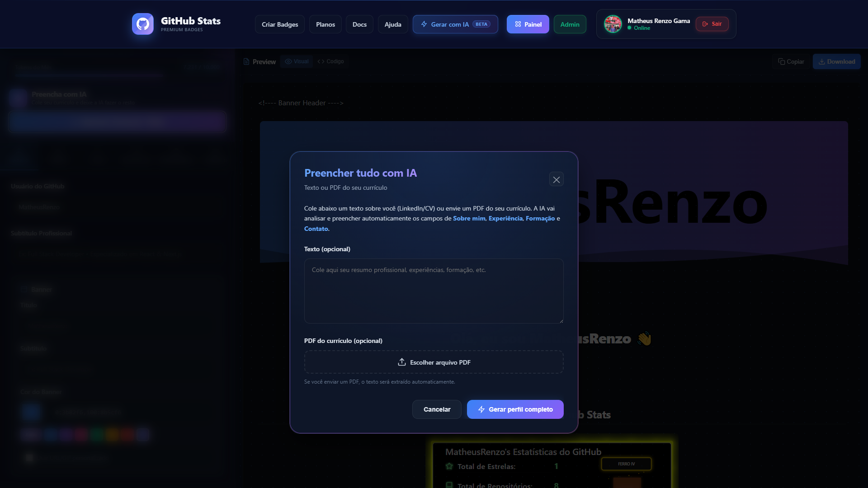868x488 pixels.
Task: Click the upload icon in PDF chooser
Action: click(x=402, y=362)
